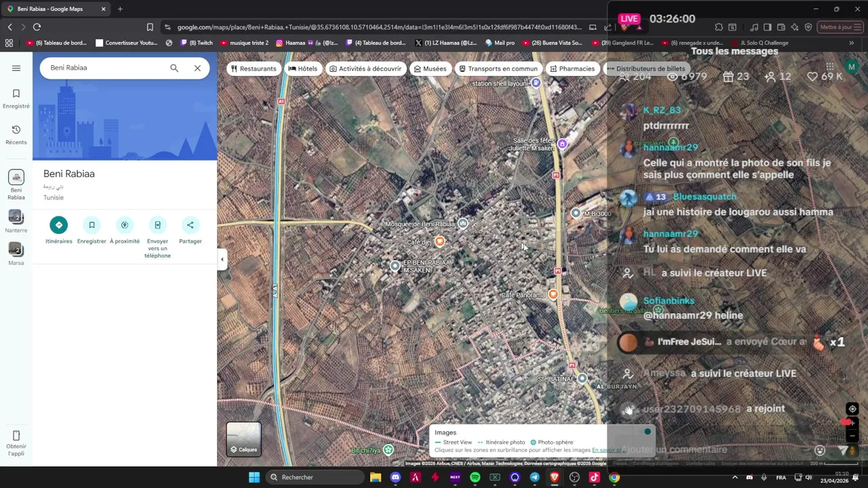Open the Google Maps hamburger menu
This screenshot has width=868, height=488.
pos(16,68)
